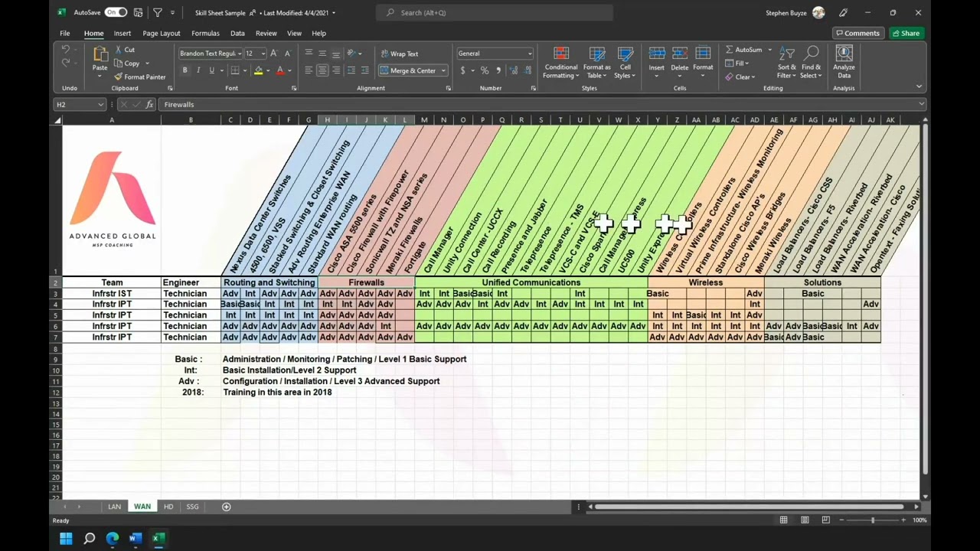This screenshot has width=980, height=551.
Task: Click the Decrease Indent icon
Action: (351, 70)
